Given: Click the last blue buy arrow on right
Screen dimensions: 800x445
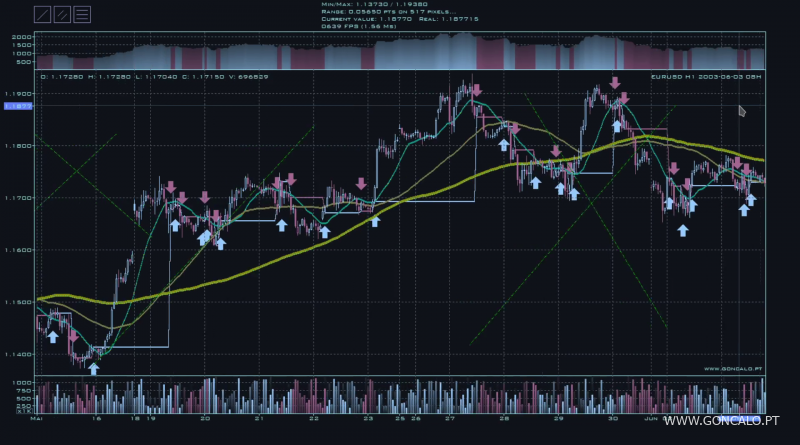Looking at the screenshot, I should pyautogui.click(x=751, y=200).
